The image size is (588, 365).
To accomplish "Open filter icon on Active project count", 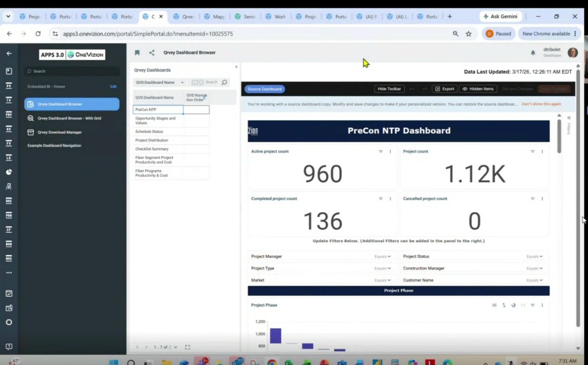I will point(381,152).
